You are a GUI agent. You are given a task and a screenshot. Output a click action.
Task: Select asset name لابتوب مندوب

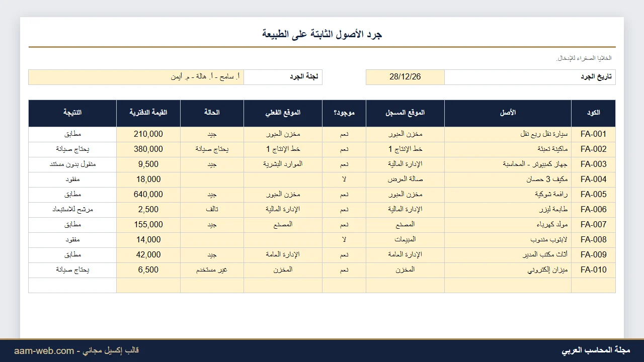click(x=508, y=240)
